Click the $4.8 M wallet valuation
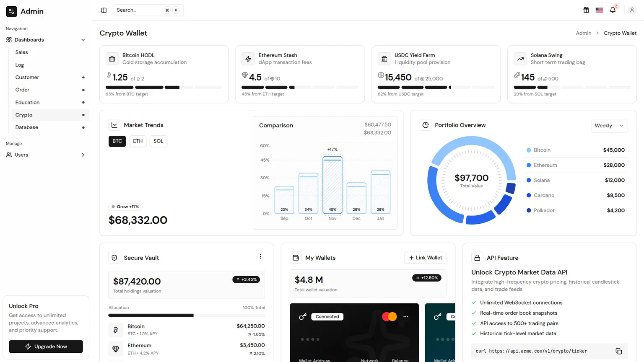The height and width of the screenshot is (362, 644). (309, 280)
